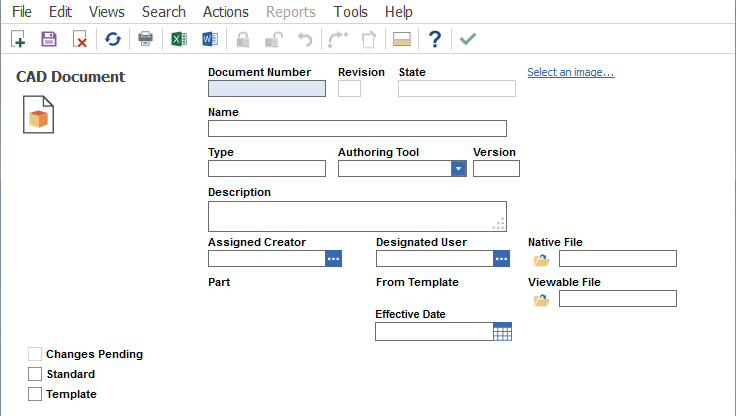Open the Actions menu
736x416 pixels.
[x=226, y=12]
